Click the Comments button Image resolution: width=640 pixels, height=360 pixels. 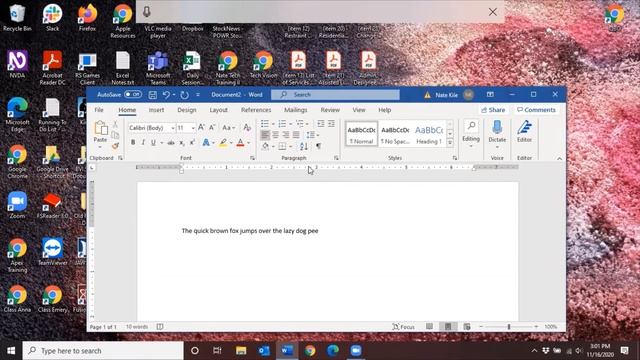536,110
